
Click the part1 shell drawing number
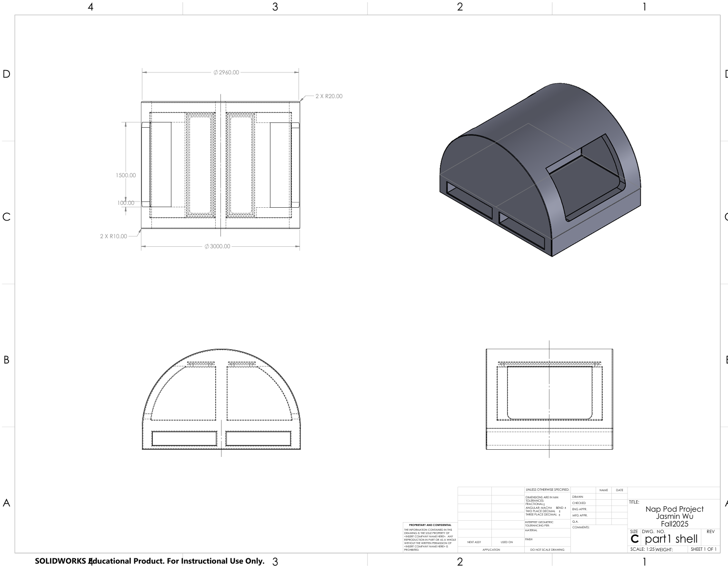point(671,539)
